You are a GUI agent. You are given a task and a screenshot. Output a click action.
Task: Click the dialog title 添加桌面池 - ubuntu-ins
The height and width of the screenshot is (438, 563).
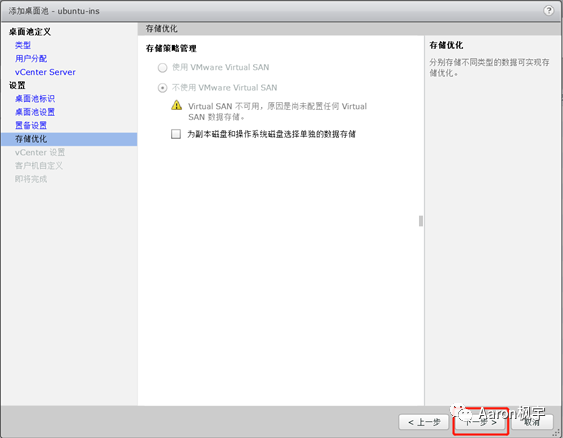click(x=54, y=11)
